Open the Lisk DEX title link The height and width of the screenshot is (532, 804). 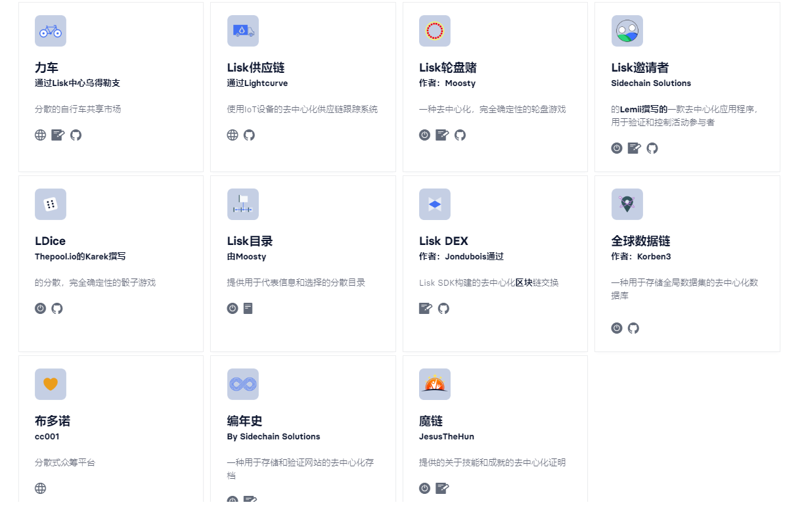coord(443,241)
